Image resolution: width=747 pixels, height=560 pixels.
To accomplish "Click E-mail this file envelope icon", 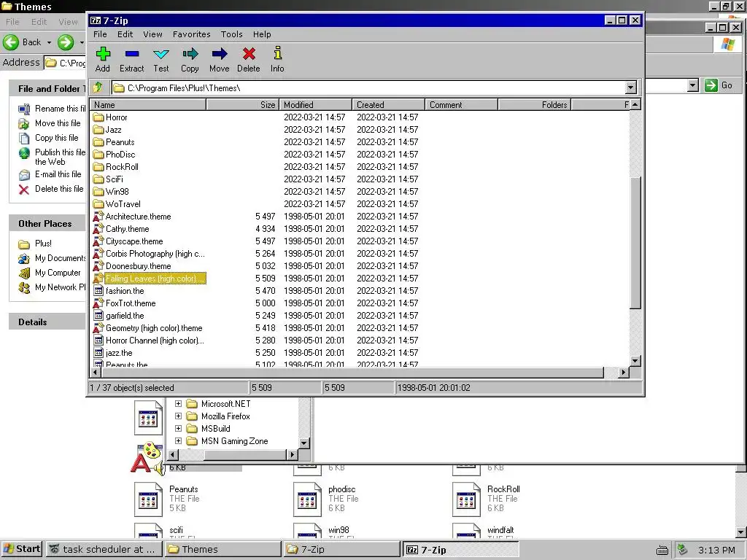I will (24, 175).
